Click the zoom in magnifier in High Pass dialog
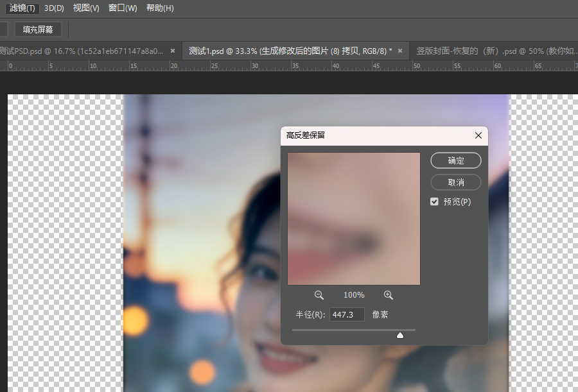The height and width of the screenshot is (392, 578). point(388,295)
